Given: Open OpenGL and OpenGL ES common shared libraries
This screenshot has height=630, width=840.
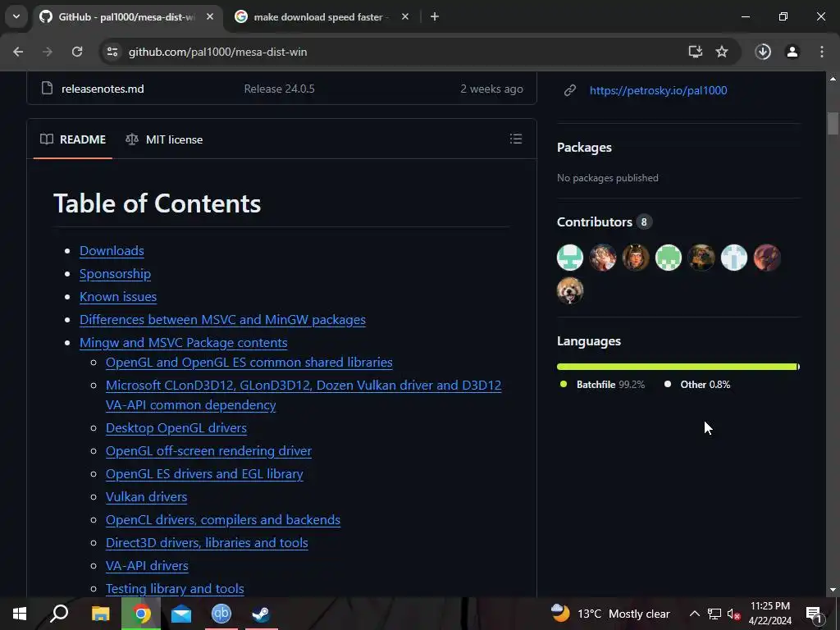Looking at the screenshot, I should [x=249, y=362].
